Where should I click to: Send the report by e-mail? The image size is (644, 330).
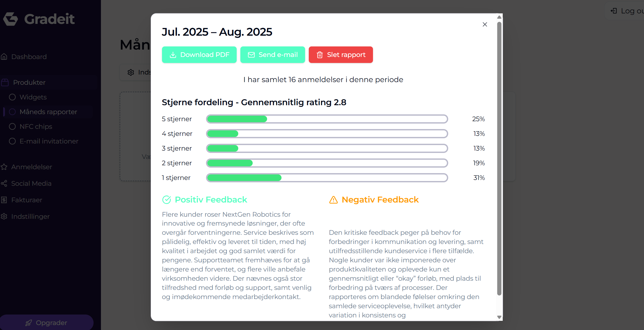coord(273,55)
